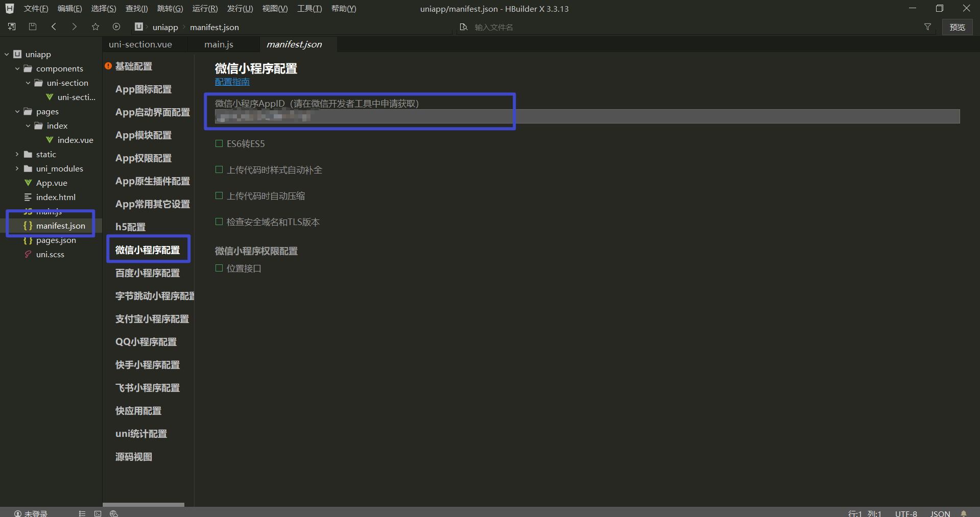
Task: Open the 发行(U) menu
Action: click(240, 9)
